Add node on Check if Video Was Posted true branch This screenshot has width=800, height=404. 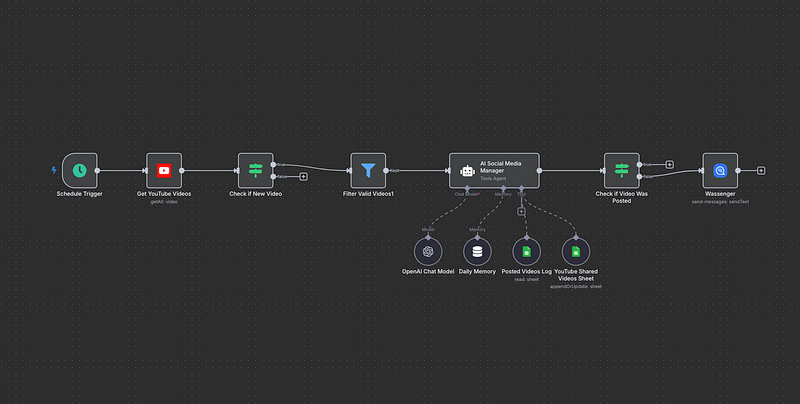click(x=669, y=164)
